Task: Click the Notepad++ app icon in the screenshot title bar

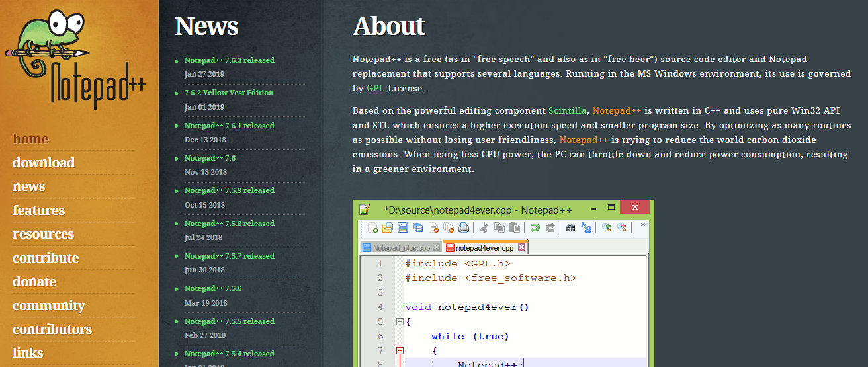Action: pyautogui.click(x=364, y=209)
